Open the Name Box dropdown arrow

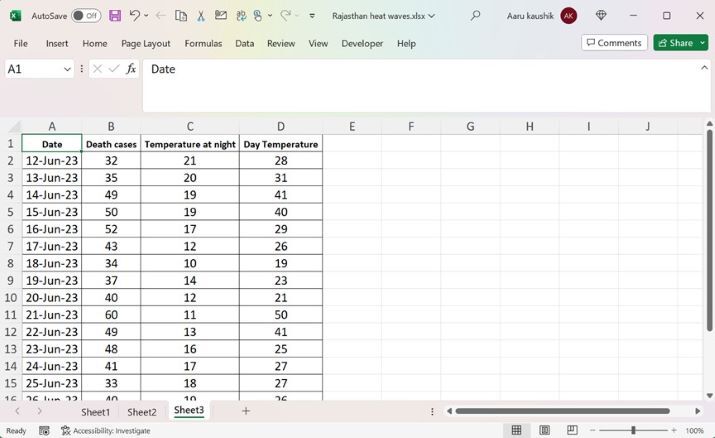point(67,69)
